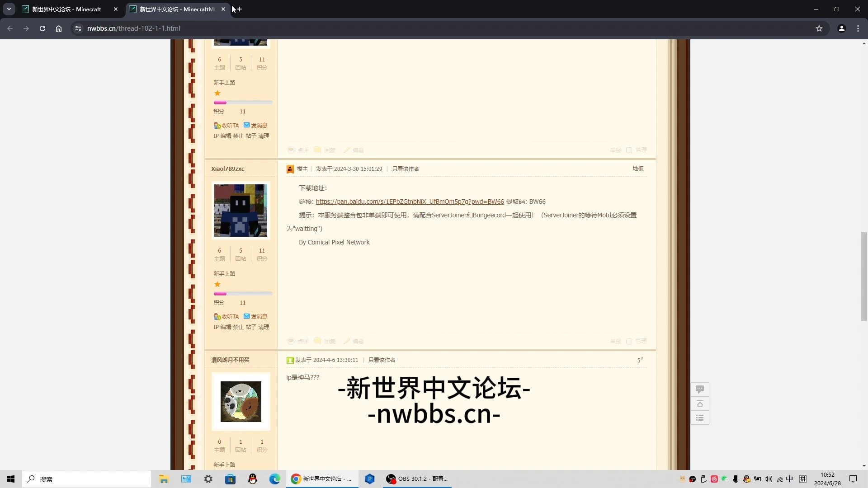Open the Windows Start menu
Screen dimensions: 868x488
coord(11,479)
